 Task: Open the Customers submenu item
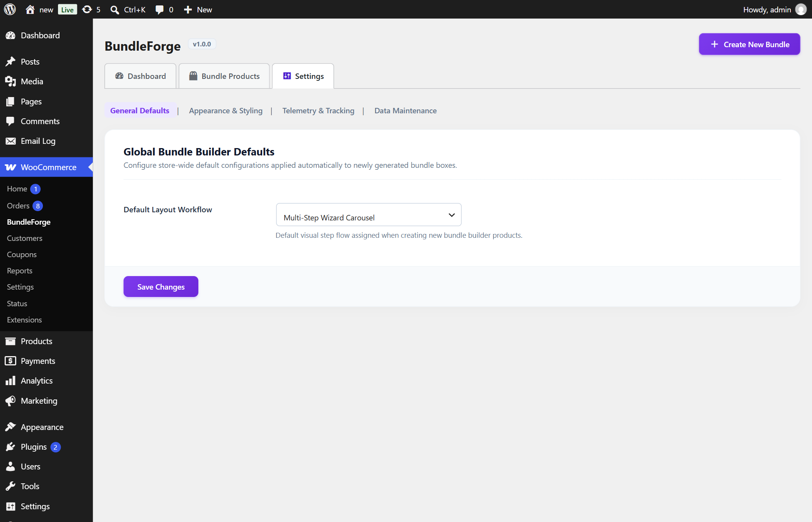click(x=25, y=238)
